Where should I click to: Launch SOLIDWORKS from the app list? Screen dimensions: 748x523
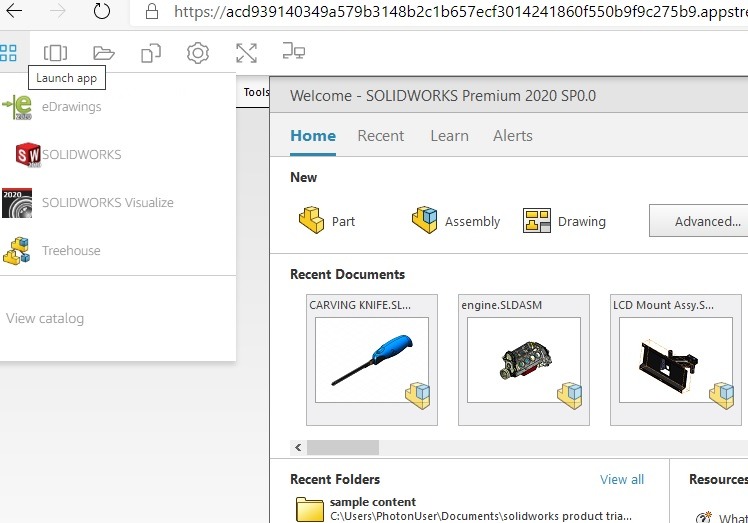tap(82, 155)
